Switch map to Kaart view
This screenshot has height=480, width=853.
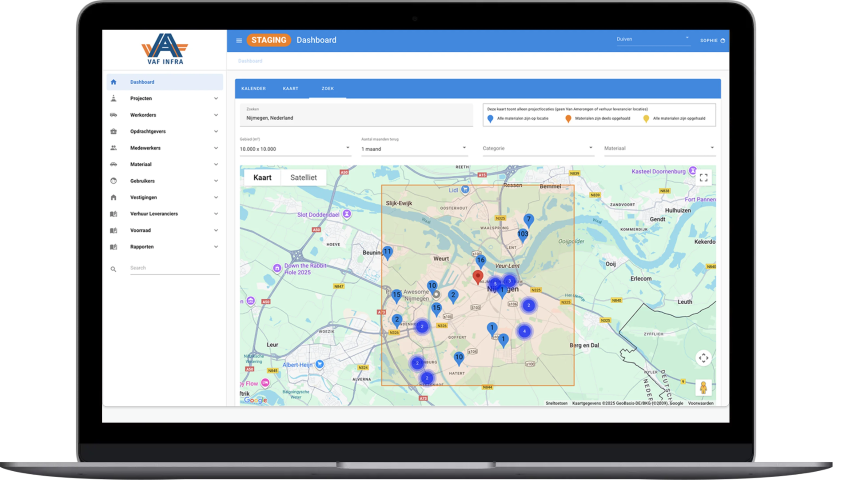[x=262, y=177]
